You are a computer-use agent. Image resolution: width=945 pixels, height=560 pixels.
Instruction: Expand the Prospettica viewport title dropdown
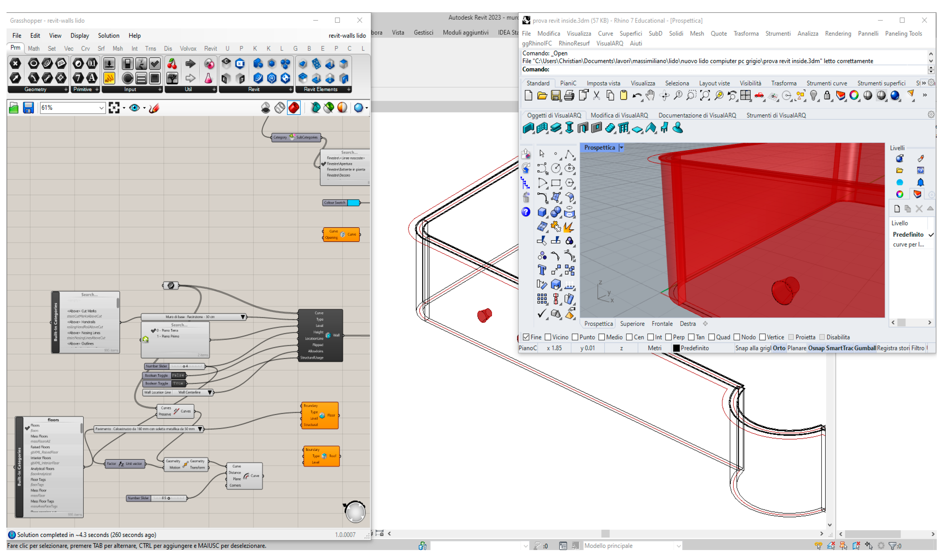(x=621, y=148)
